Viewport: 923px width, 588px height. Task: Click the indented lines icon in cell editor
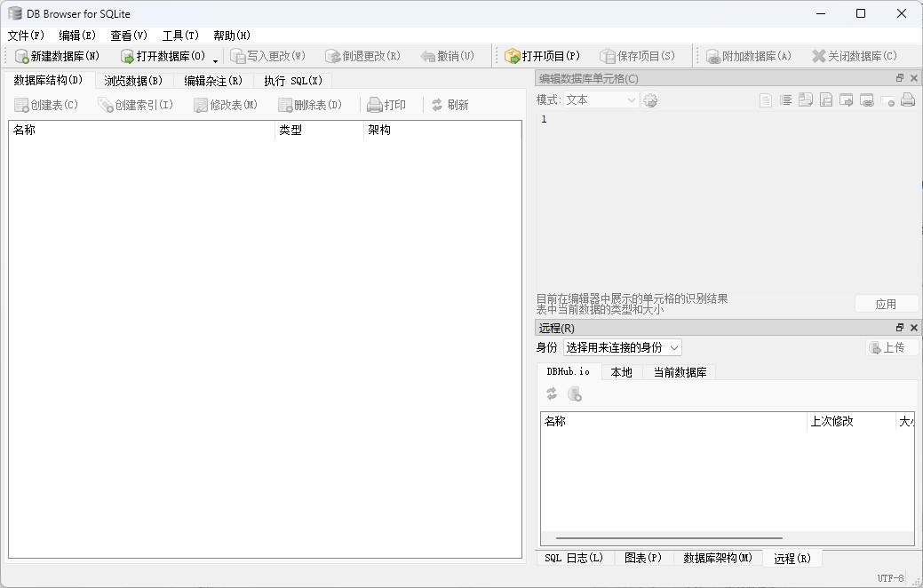pyautogui.click(x=786, y=100)
